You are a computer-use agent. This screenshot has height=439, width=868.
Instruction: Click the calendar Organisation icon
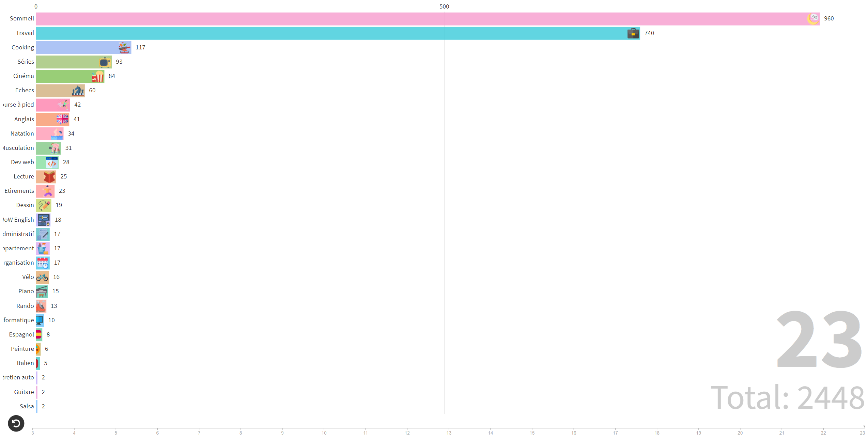(x=43, y=263)
